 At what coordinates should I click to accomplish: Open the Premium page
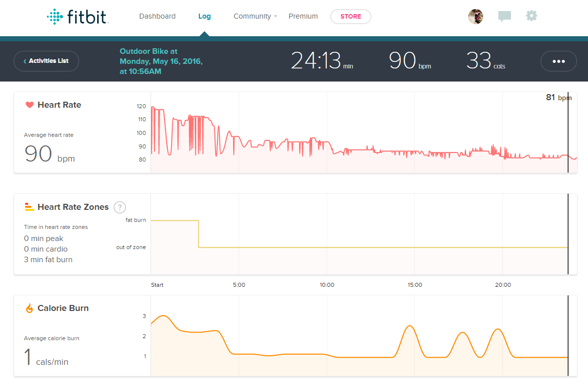pyautogui.click(x=303, y=16)
